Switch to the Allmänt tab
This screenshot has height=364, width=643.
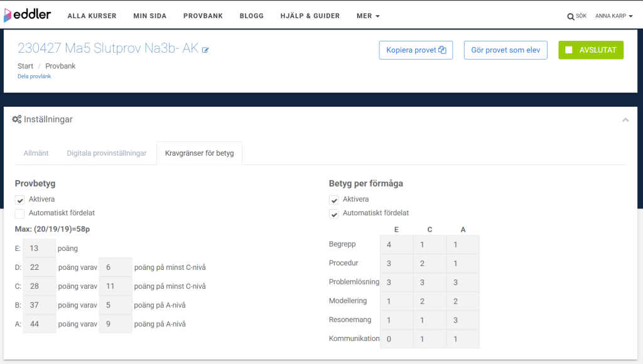click(36, 153)
